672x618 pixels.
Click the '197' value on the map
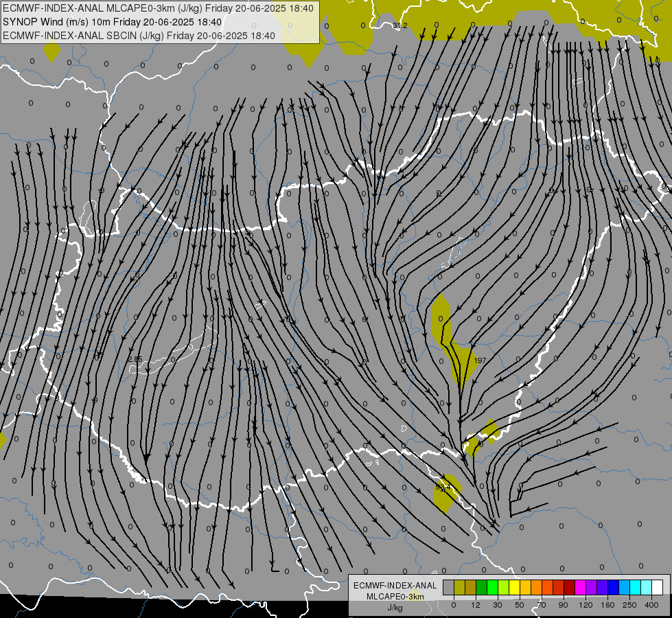coord(480,360)
